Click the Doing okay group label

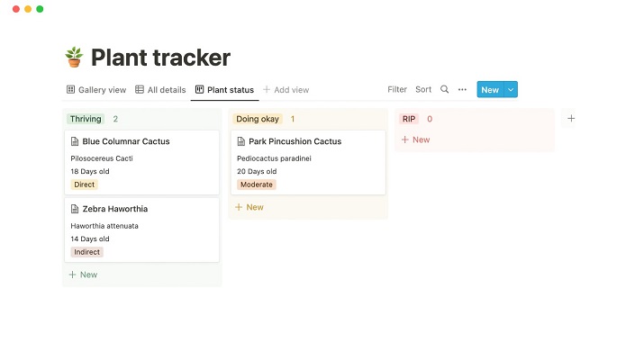[x=258, y=119]
